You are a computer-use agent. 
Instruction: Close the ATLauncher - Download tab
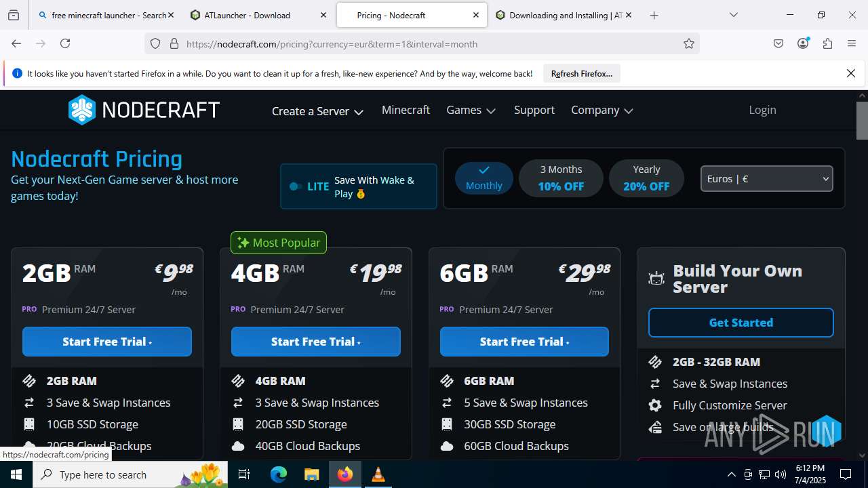323,15
